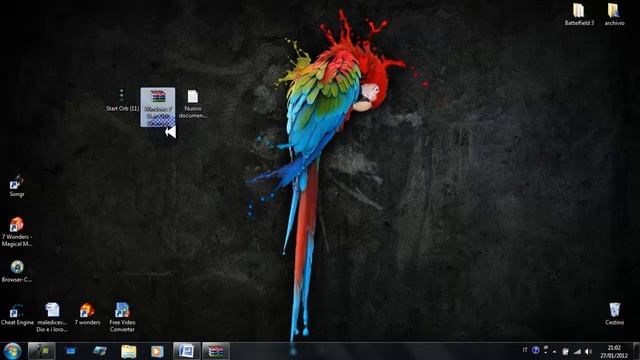Show hidden tray icons arrow

555,351
